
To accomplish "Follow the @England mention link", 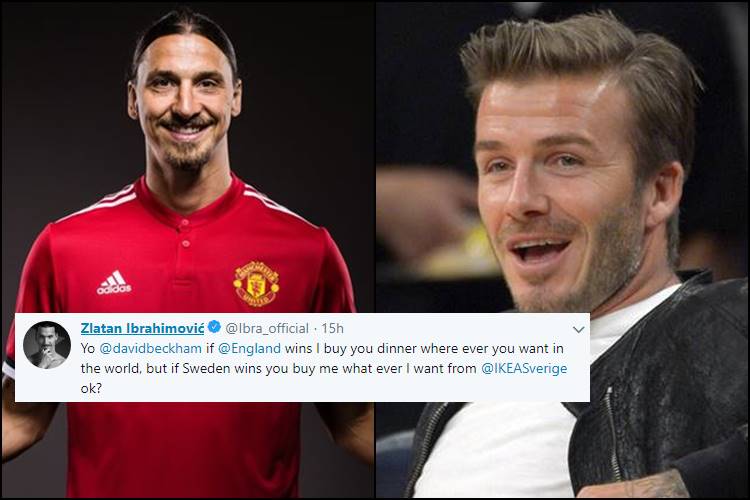I will (x=249, y=348).
